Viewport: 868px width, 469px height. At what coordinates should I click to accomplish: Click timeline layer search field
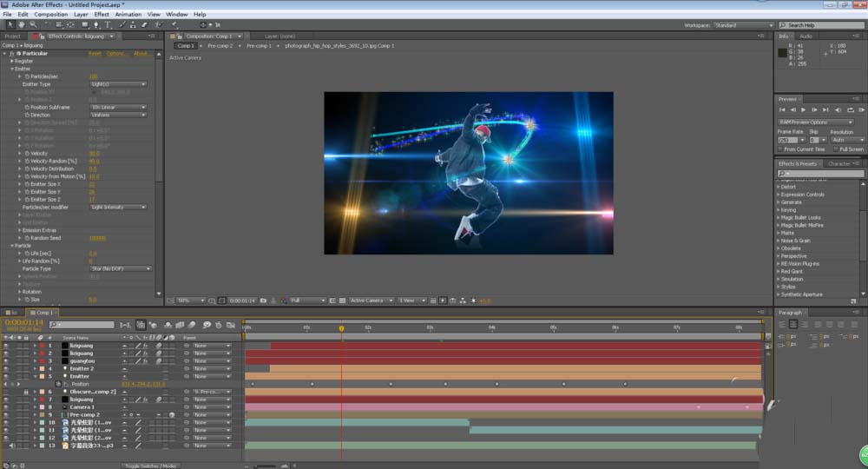pyautogui.click(x=82, y=325)
